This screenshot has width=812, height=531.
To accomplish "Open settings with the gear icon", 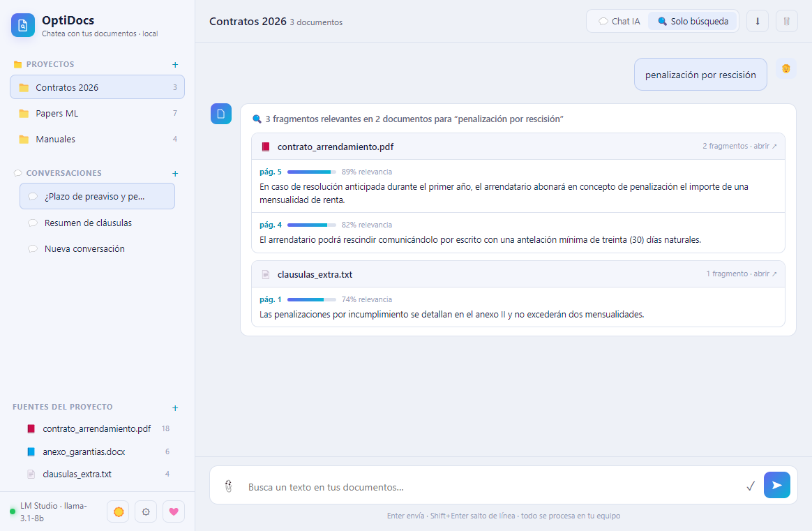I will point(146,512).
